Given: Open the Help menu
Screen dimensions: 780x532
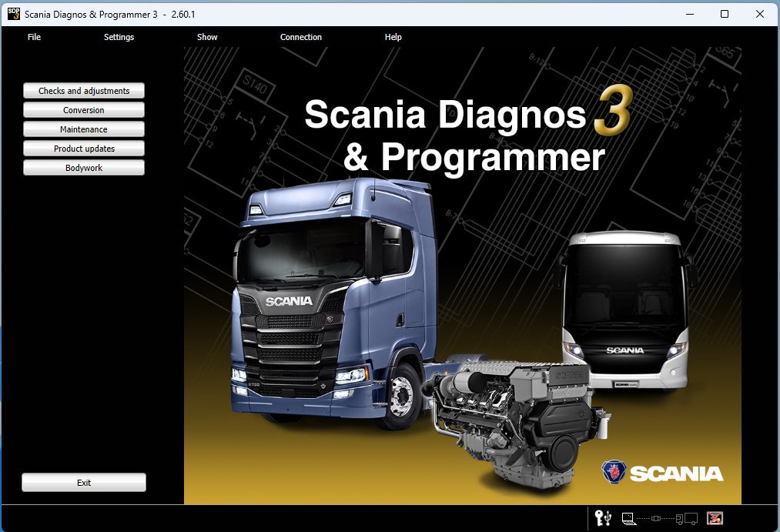Looking at the screenshot, I should coord(393,37).
